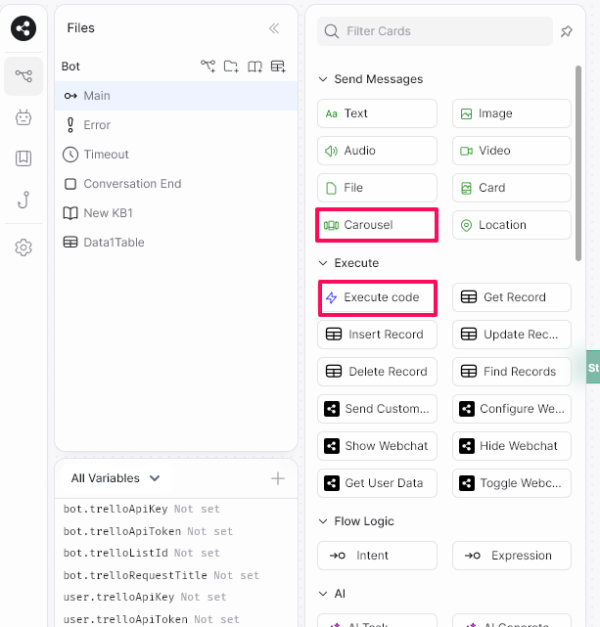Select the Execute code card
This screenshot has width=600, height=627.
click(377, 297)
